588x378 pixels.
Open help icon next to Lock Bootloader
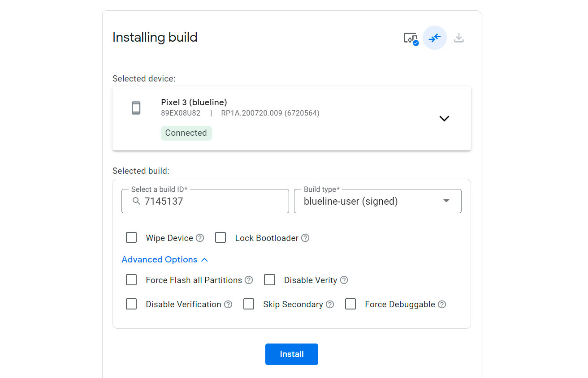(x=305, y=238)
